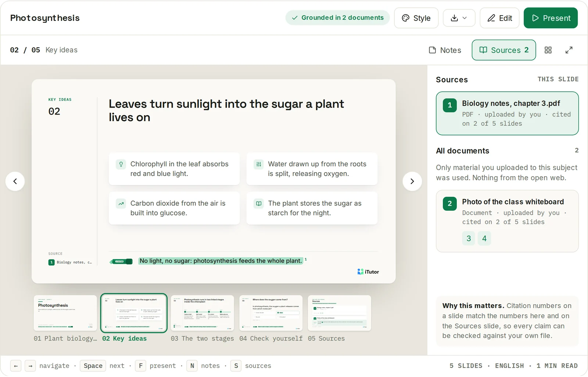Click the green tutor tag beside the takeaway
The width and height of the screenshot is (588, 377).
(121, 262)
